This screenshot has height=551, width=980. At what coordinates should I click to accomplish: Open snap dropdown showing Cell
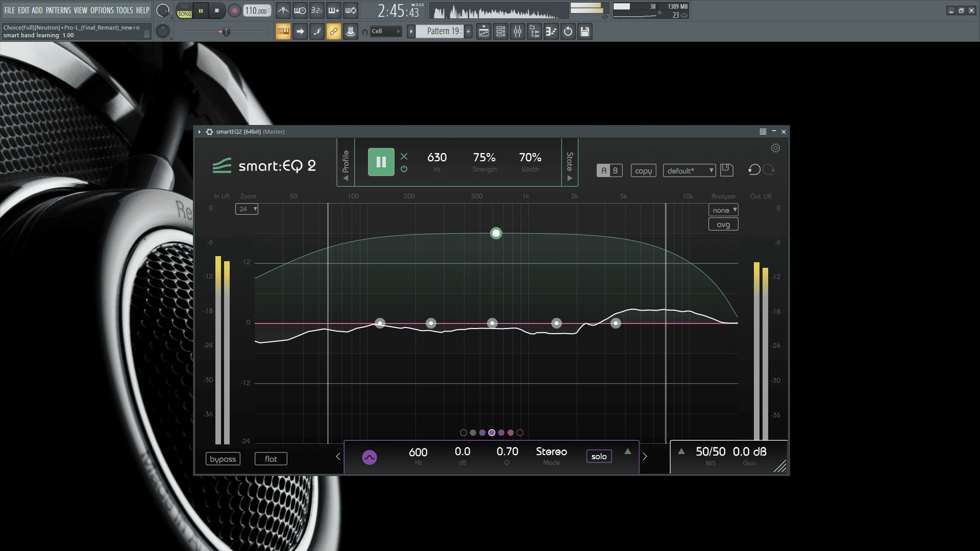pos(386,31)
